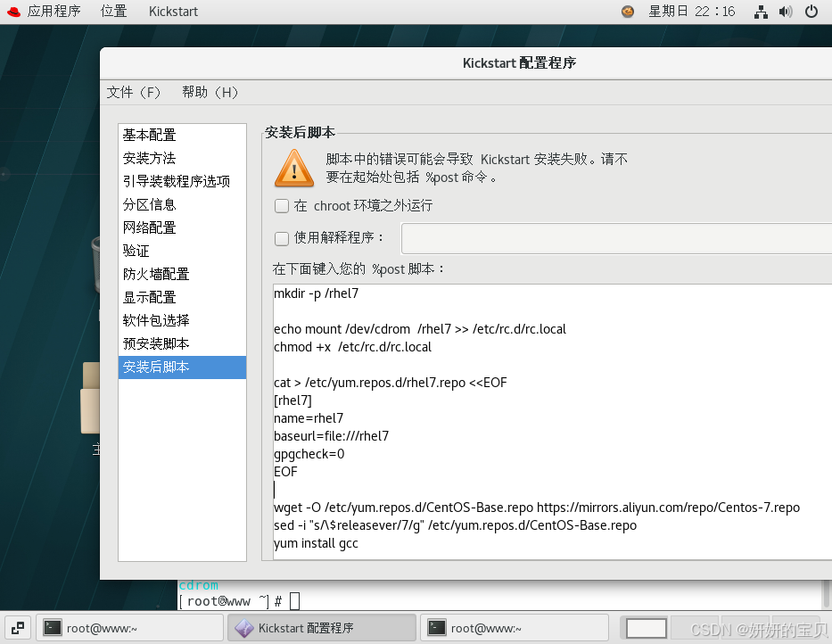Viewport: 832px width, 644px height.
Task: Click the Kickstart diamond icon in taskbar
Action: point(244,628)
